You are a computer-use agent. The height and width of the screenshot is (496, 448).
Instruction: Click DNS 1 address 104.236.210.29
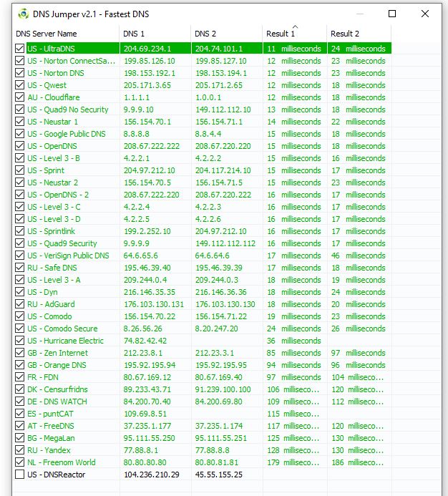[152, 475]
